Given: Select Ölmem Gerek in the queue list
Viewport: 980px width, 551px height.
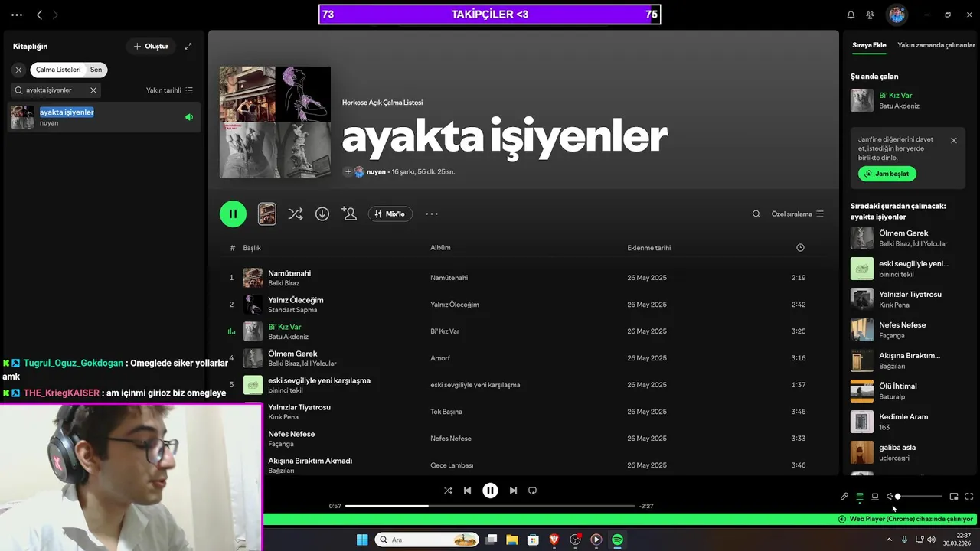Looking at the screenshot, I should [x=906, y=238].
